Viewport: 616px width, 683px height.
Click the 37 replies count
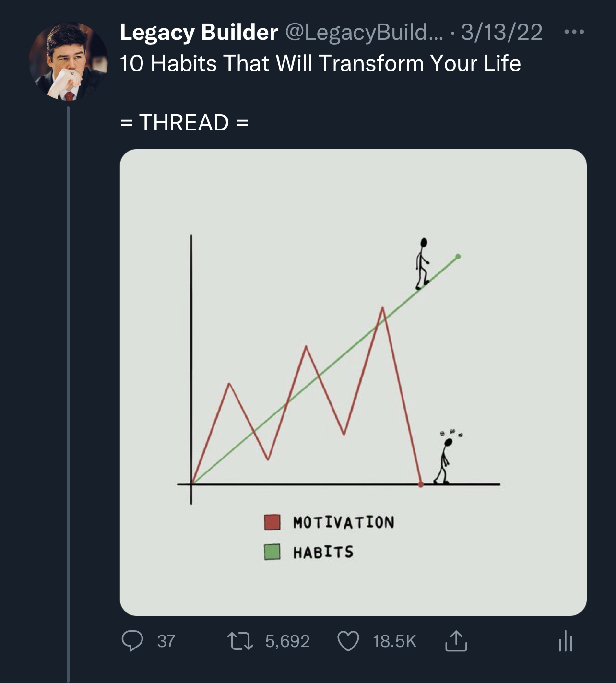[166, 641]
